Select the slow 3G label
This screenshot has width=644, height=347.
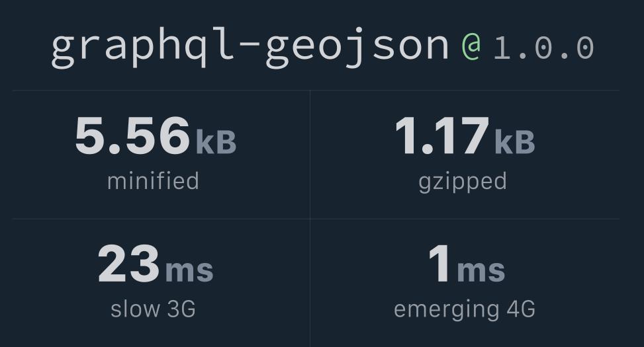pyautogui.click(x=153, y=309)
